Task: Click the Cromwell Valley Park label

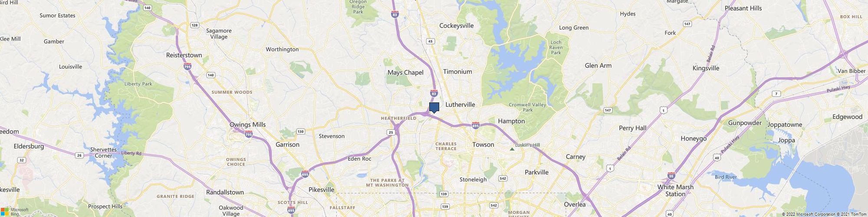Action: (527, 107)
